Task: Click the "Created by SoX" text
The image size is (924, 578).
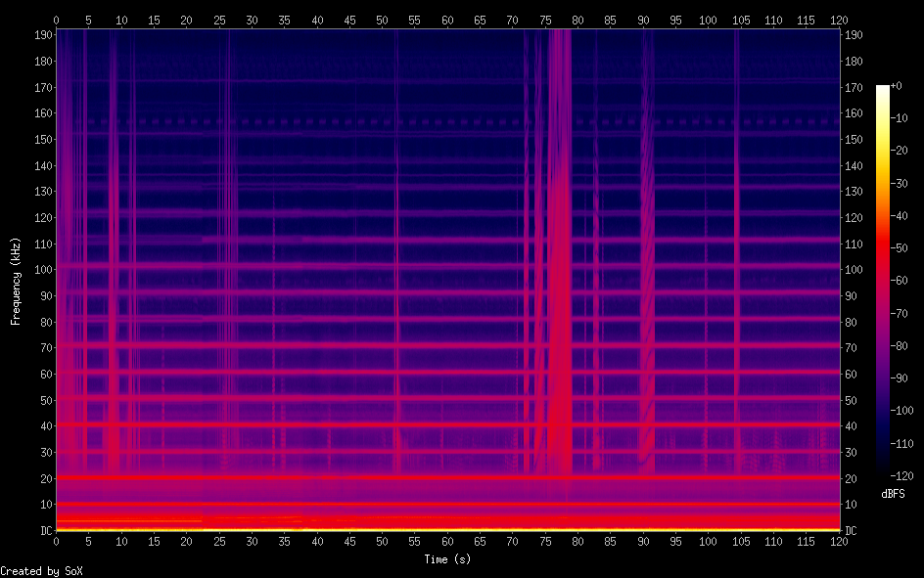Action: [x=41, y=571]
